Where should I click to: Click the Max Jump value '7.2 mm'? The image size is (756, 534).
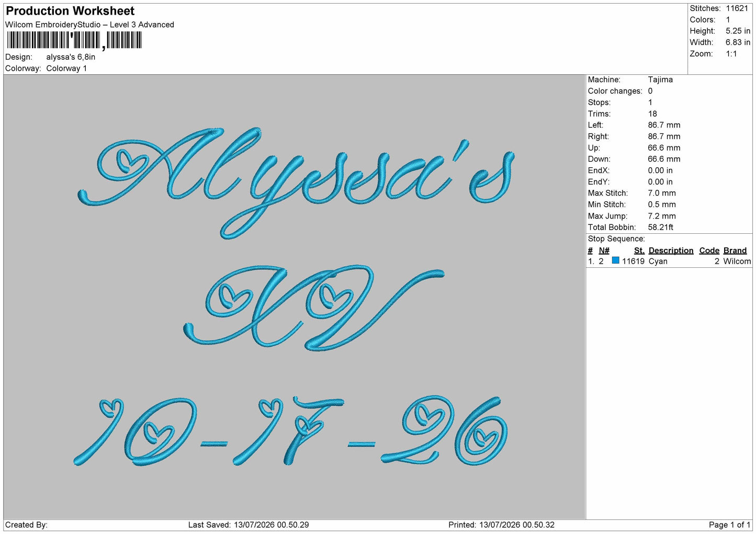tap(662, 216)
